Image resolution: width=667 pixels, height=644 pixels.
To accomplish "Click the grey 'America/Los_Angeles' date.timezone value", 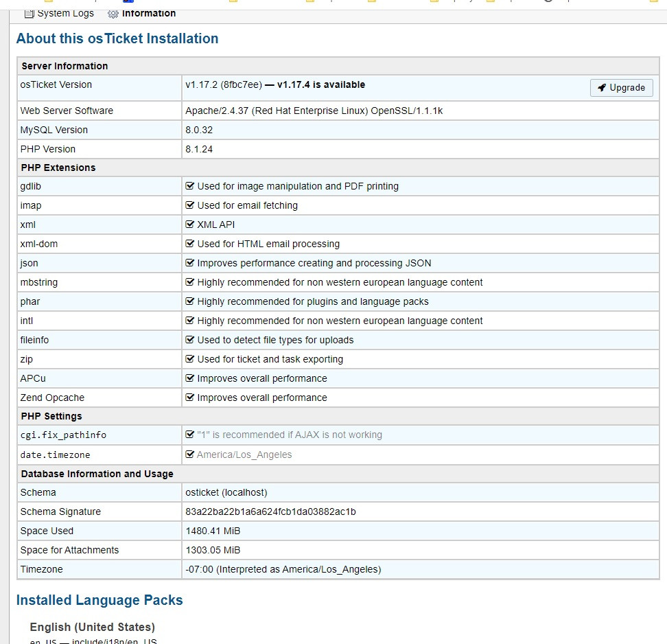I will pyautogui.click(x=244, y=455).
